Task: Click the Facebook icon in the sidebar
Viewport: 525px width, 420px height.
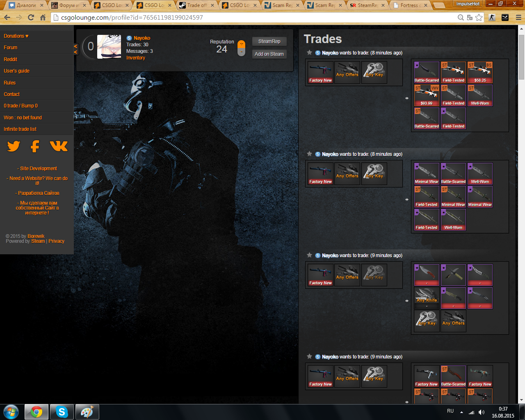Action: 35,146
